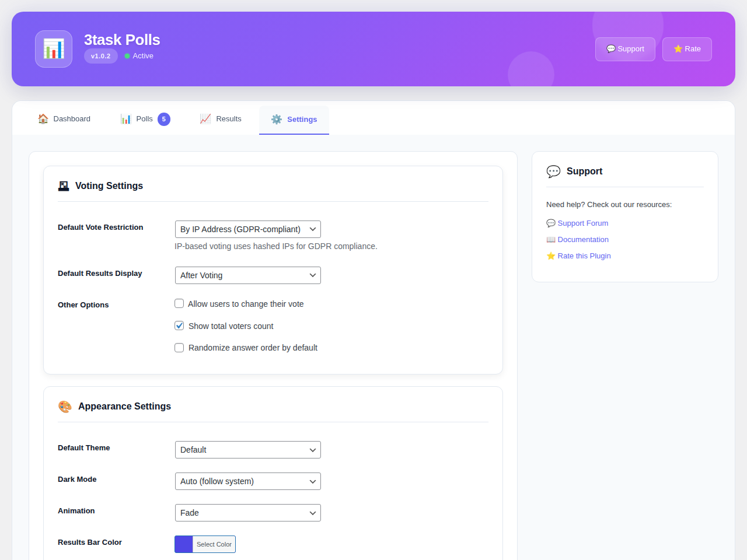Follow the Rate this Plugin link

(578, 256)
